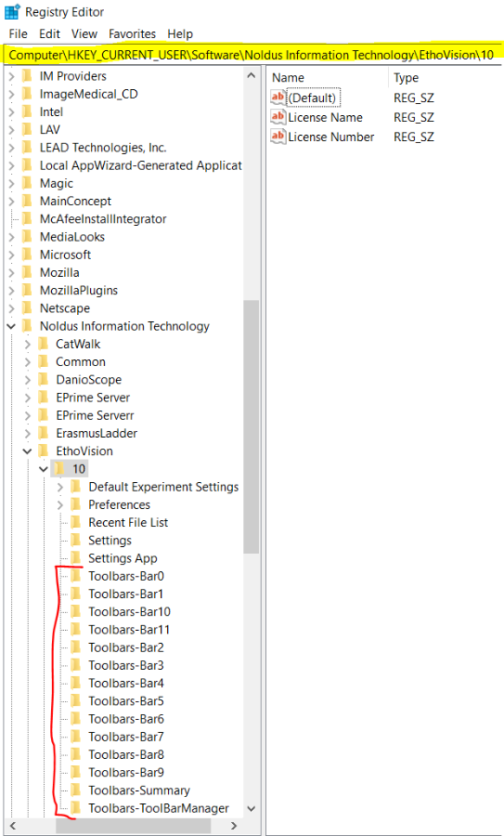The width and height of the screenshot is (504, 836).
Task: Click the Recent File List folder icon
Action: [x=76, y=522]
